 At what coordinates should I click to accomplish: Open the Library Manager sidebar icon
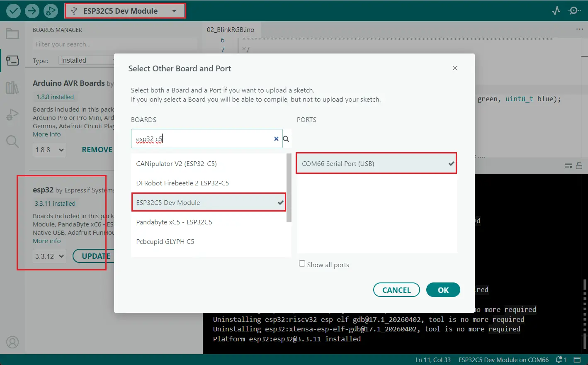point(12,88)
